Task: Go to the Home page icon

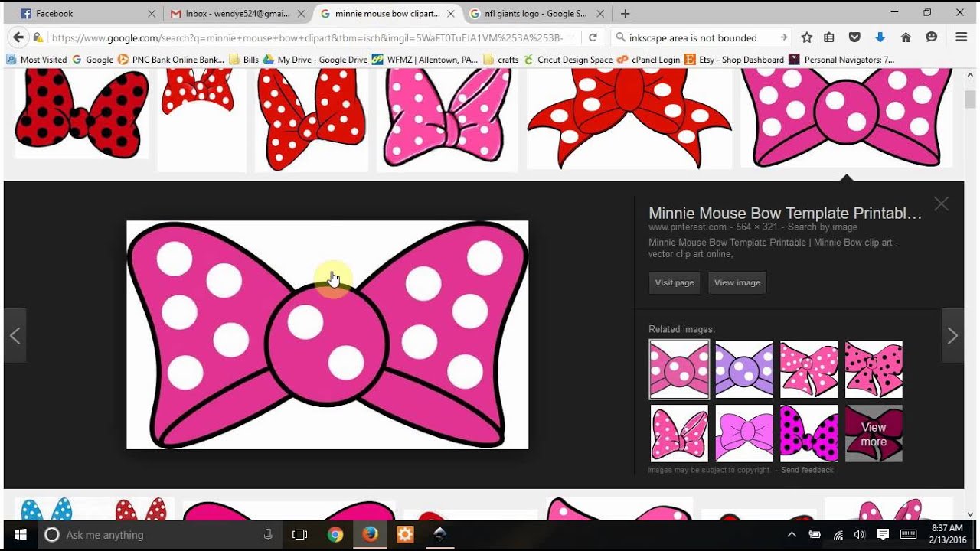Action: [x=906, y=37]
